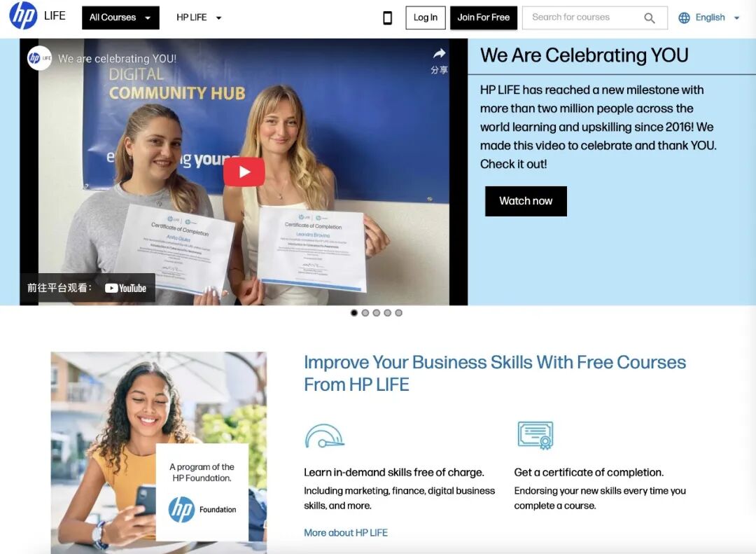Select the last carousel dot

(398, 312)
